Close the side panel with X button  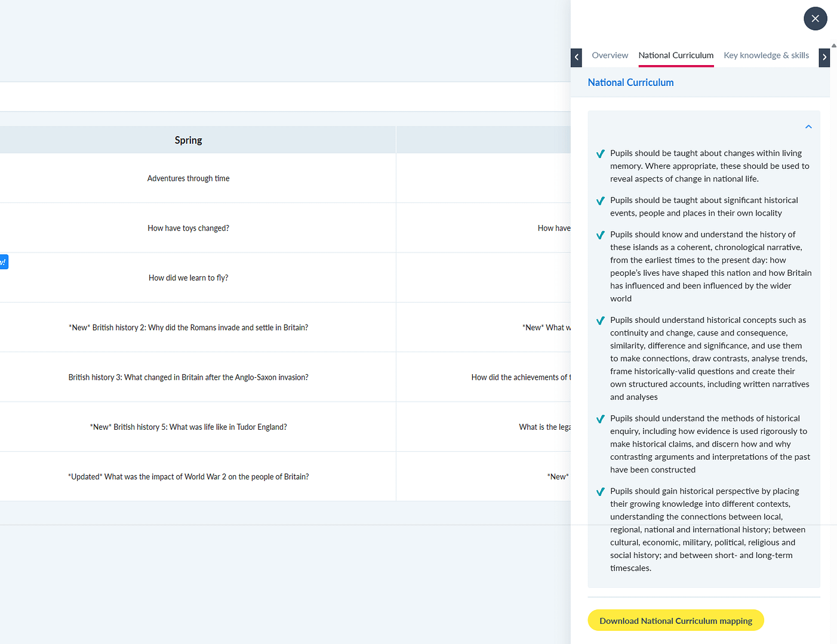click(x=815, y=19)
